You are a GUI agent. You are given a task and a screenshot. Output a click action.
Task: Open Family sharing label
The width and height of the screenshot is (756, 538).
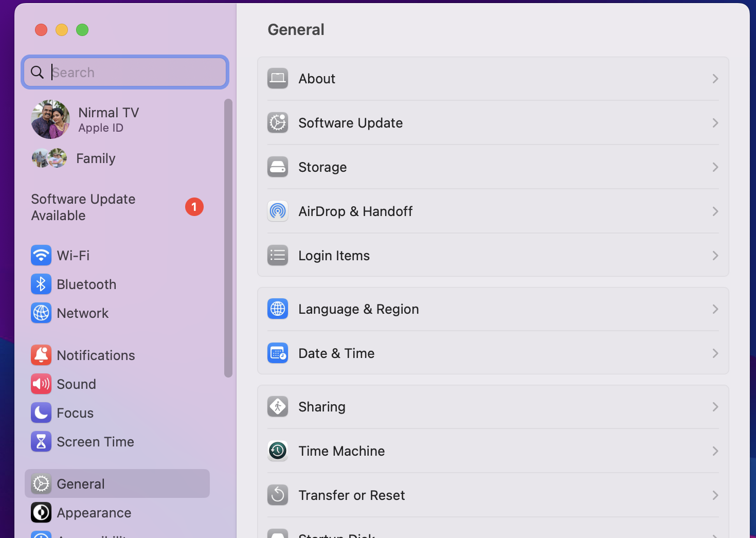point(96,158)
